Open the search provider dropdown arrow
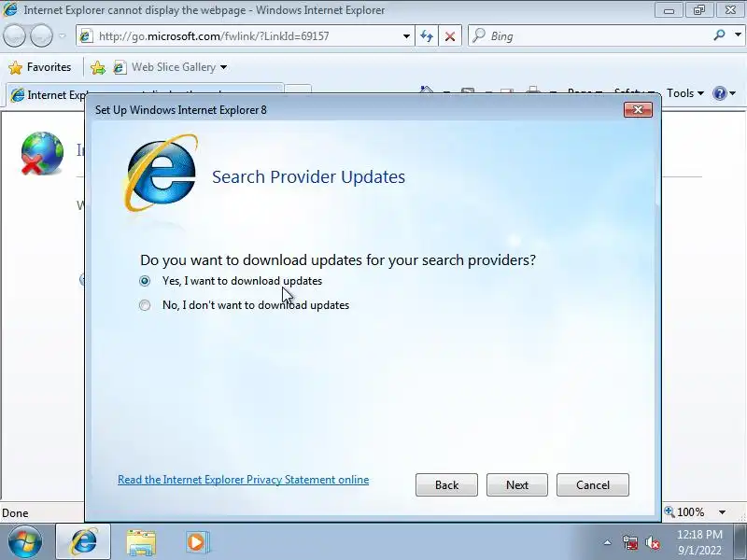This screenshot has width=747, height=560. coord(738,35)
